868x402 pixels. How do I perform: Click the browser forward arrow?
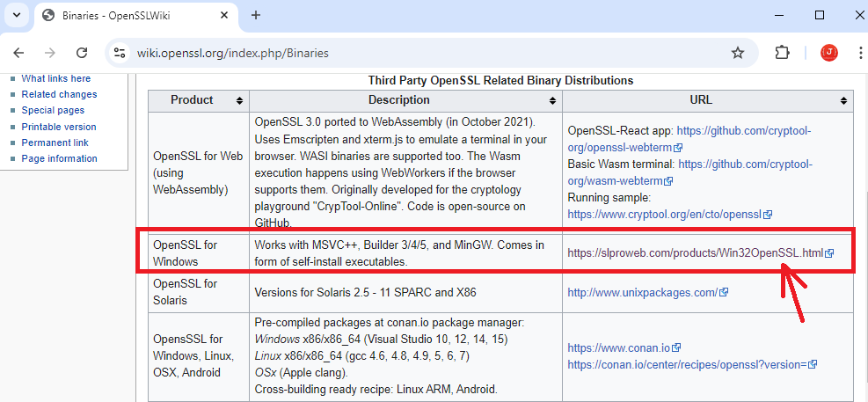pos(50,53)
